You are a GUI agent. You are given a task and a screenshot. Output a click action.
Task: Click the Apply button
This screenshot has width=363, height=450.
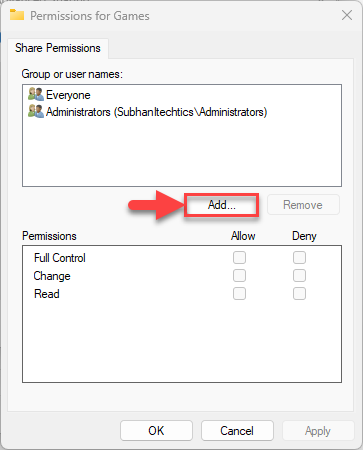(318, 431)
